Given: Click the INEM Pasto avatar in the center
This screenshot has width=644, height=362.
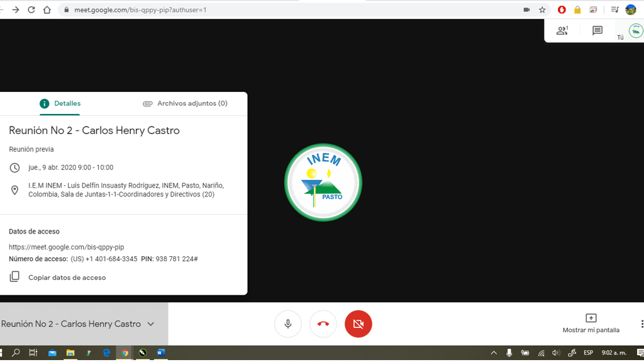Looking at the screenshot, I should (x=323, y=182).
